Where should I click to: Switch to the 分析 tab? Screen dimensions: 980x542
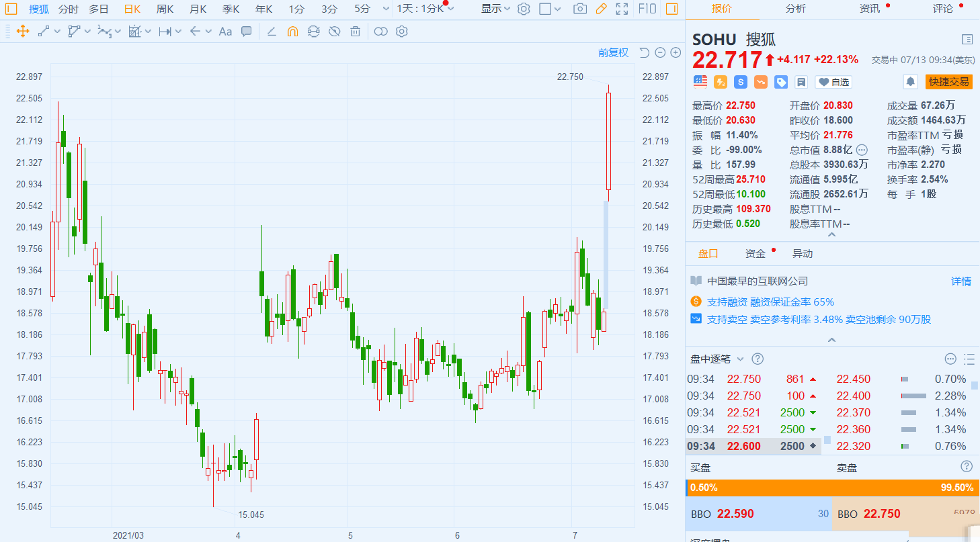pos(795,9)
